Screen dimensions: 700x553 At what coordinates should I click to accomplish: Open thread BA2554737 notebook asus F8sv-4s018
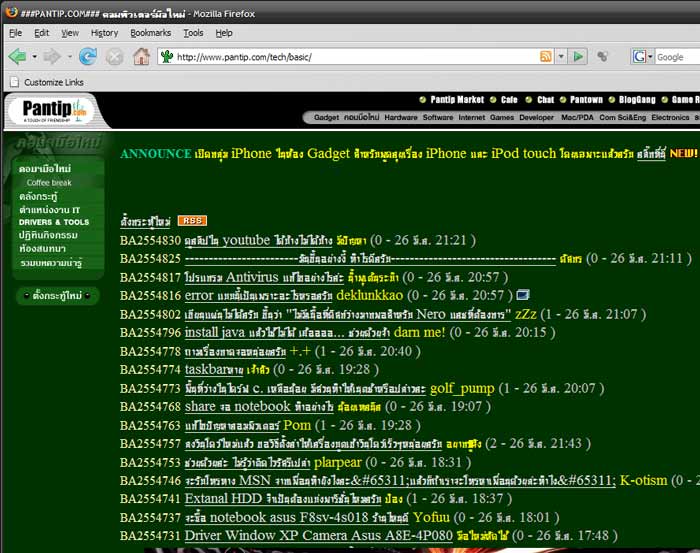(296, 517)
